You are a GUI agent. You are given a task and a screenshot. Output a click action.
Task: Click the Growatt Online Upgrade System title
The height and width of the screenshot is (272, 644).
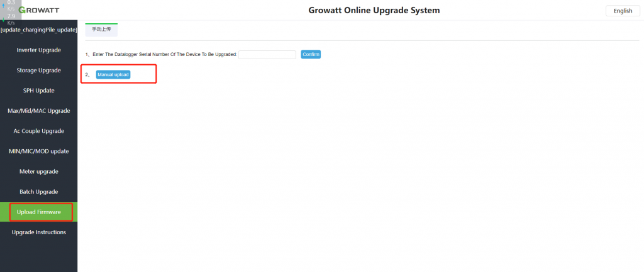374,10
